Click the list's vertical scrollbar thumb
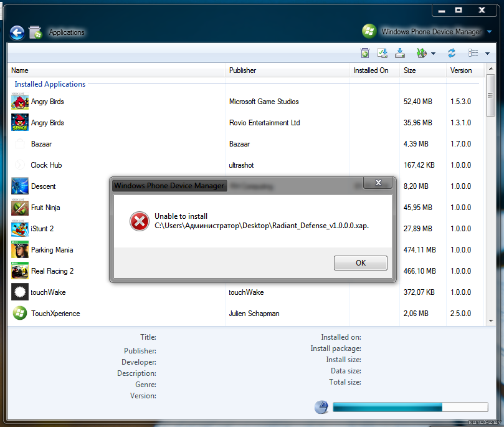Screen dimensions: 504x427 (x=490, y=95)
